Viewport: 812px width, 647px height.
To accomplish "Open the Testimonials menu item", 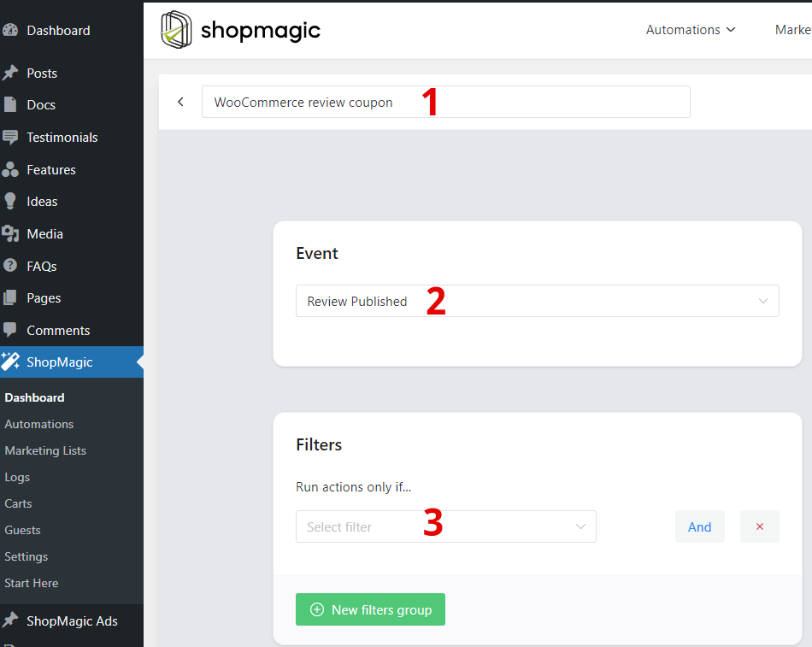I will [x=72, y=138].
